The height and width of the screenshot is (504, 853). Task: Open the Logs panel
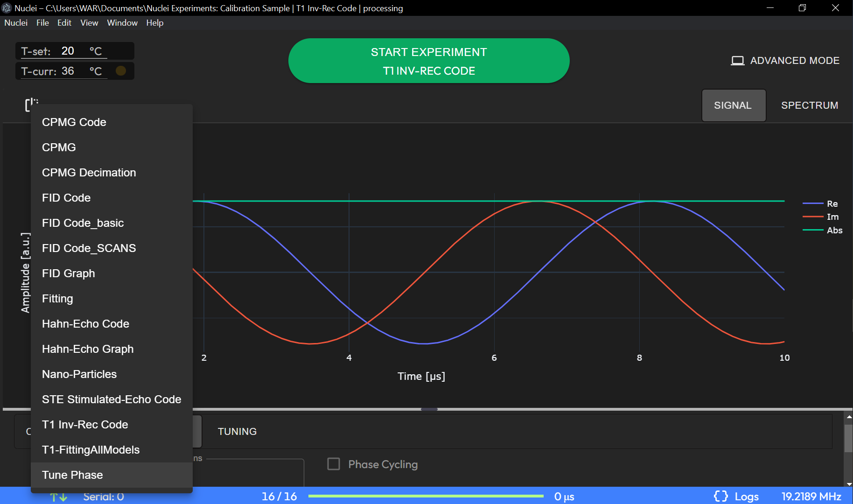click(736, 497)
